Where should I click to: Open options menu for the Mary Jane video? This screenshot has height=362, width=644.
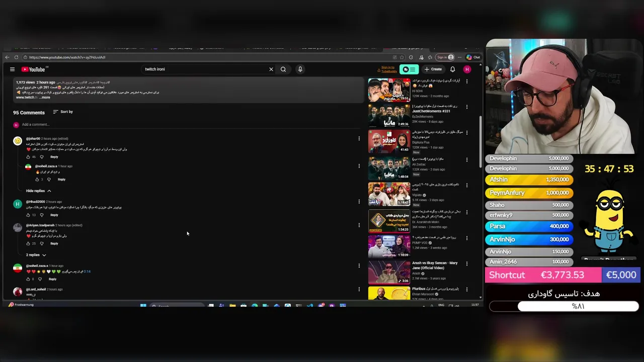(x=466, y=263)
